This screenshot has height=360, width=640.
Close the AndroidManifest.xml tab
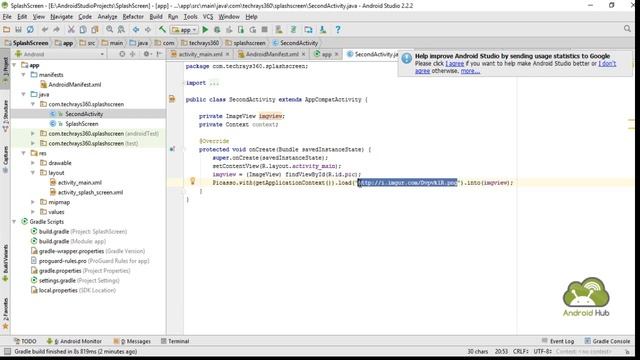coord(303,54)
